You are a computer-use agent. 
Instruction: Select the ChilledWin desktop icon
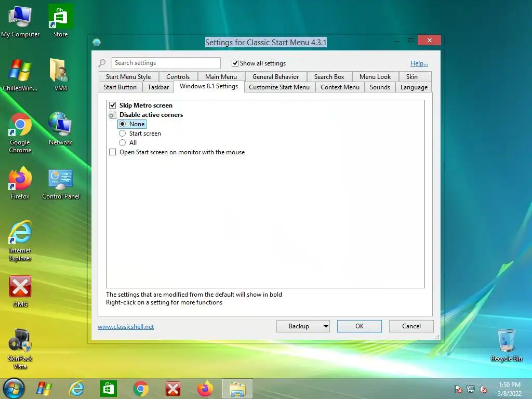tap(20, 75)
